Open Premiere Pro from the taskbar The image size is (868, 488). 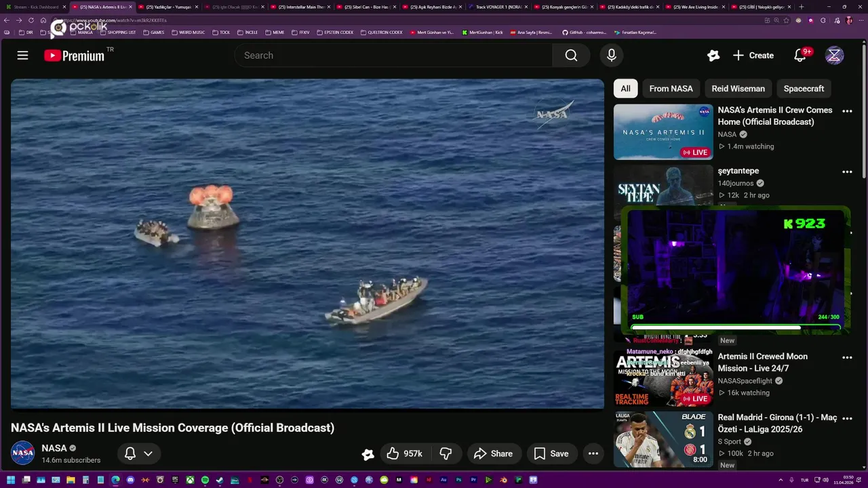(x=473, y=480)
